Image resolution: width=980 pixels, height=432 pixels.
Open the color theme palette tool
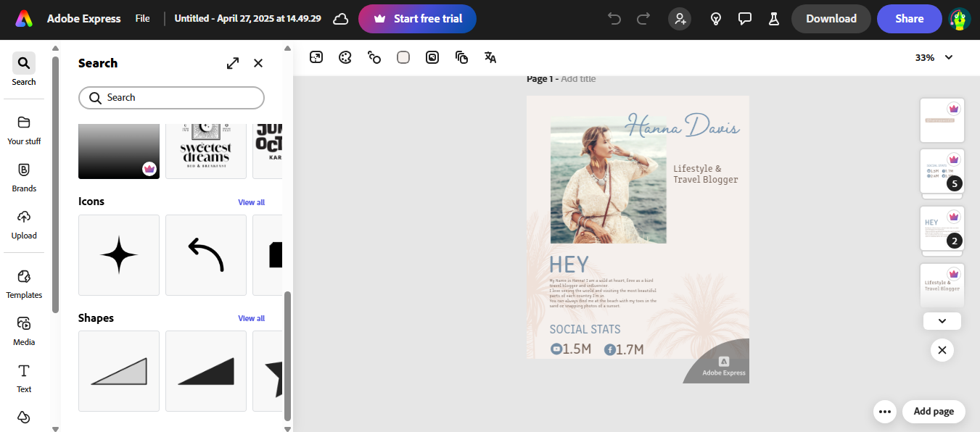[345, 57]
